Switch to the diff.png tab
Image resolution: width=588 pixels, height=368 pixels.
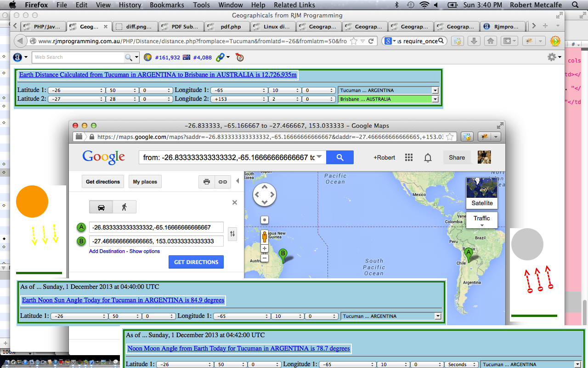135,26
